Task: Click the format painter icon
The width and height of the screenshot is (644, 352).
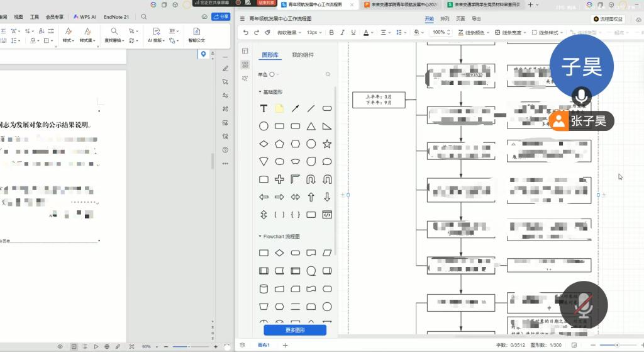Action: click(267, 32)
